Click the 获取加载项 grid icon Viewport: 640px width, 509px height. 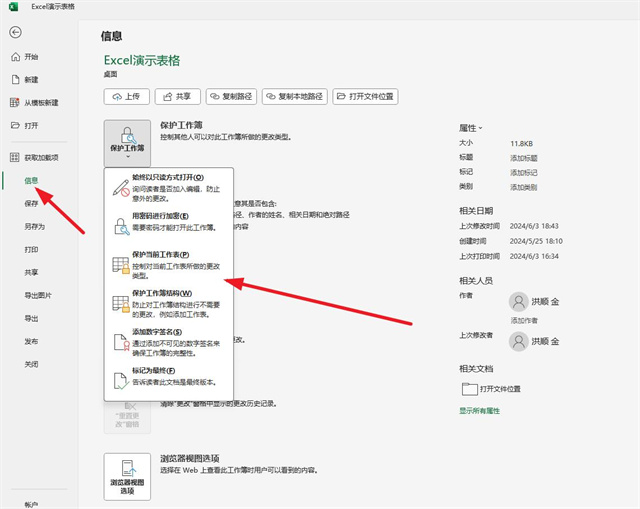(x=15, y=157)
